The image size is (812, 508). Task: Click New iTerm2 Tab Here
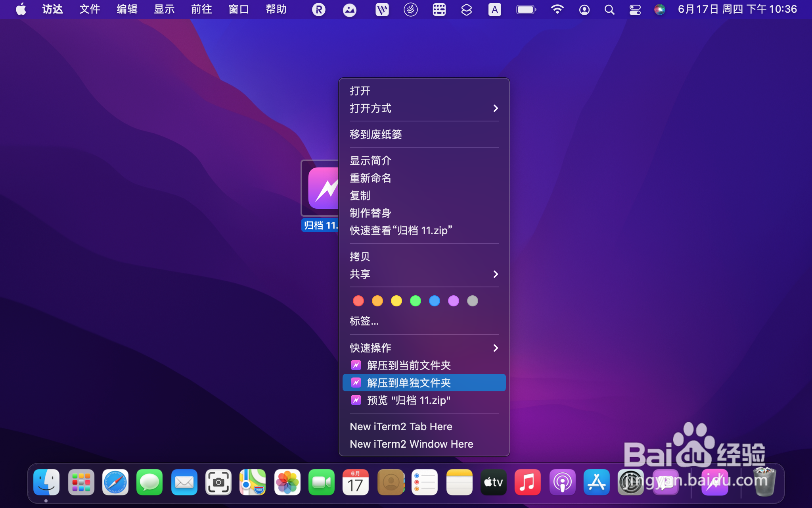point(401,427)
